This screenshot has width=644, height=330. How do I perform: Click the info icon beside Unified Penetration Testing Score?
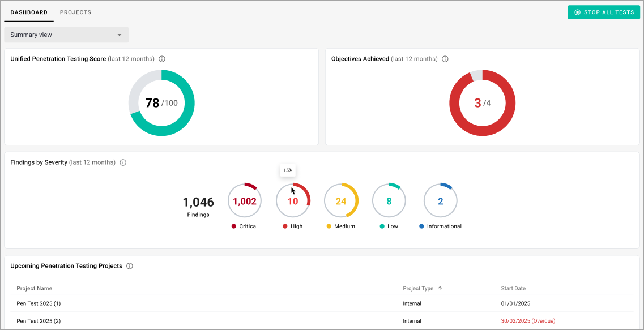163,58
